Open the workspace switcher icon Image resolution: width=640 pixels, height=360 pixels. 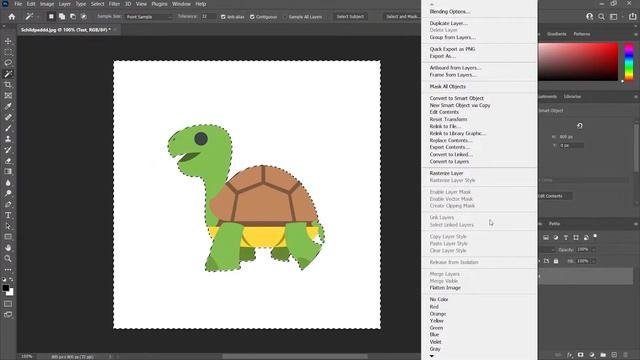[613, 17]
